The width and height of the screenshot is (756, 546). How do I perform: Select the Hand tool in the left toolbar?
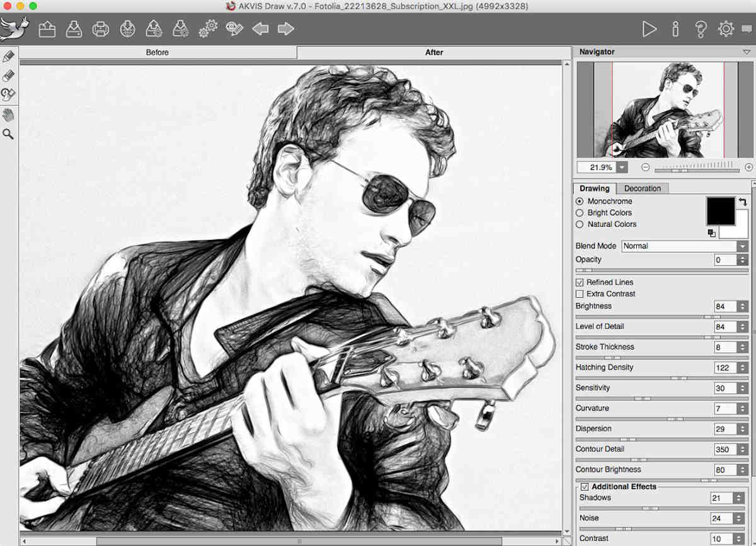(8, 115)
